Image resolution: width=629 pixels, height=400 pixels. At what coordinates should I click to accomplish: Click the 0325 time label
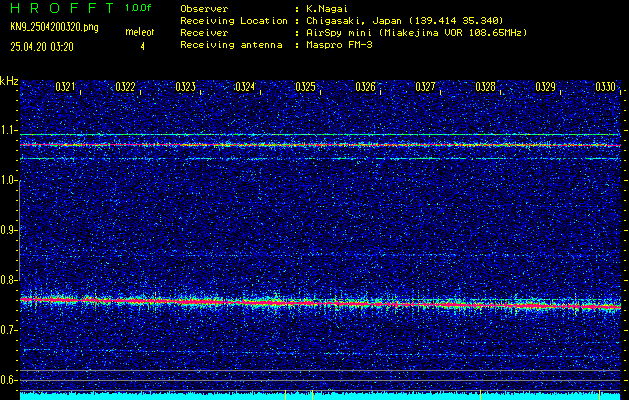(305, 87)
